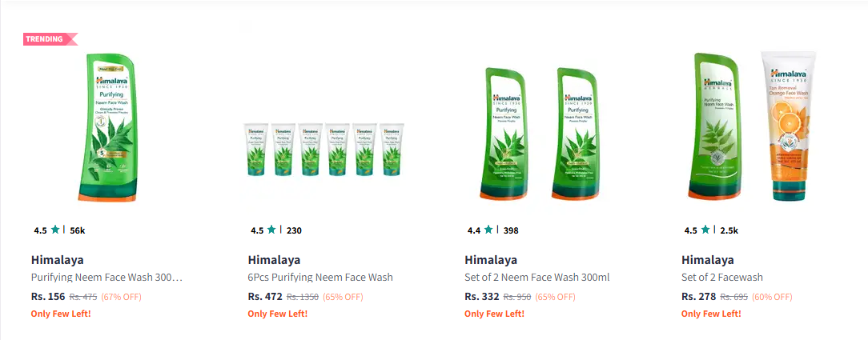
Task: Open the neem and orange facewash image
Action: pyautogui.click(x=752, y=126)
